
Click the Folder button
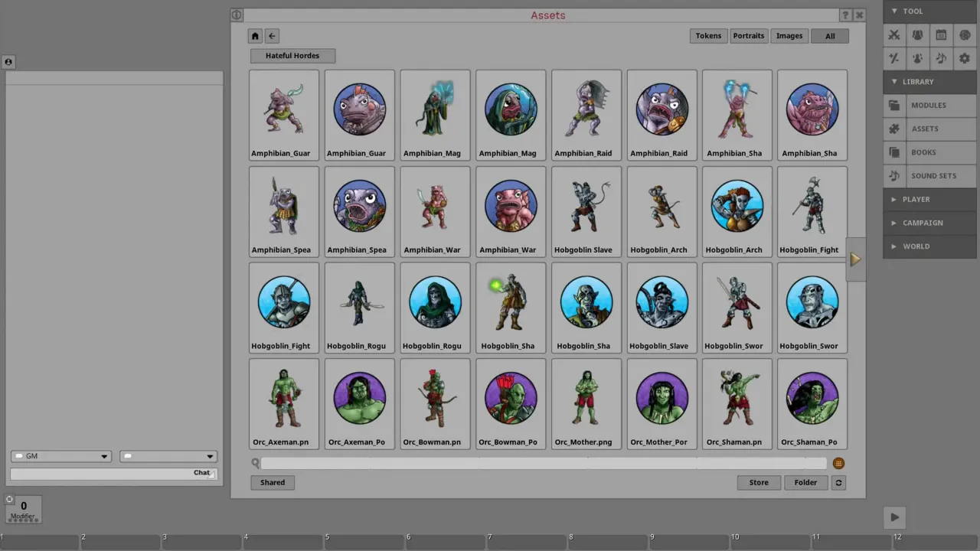[805, 483]
